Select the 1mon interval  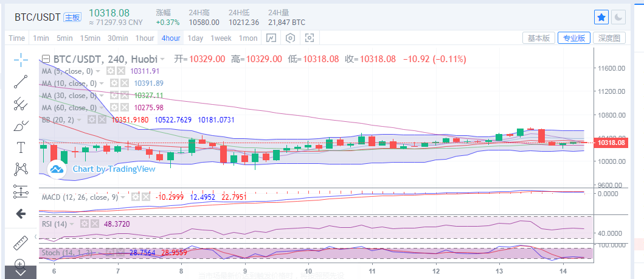248,38
